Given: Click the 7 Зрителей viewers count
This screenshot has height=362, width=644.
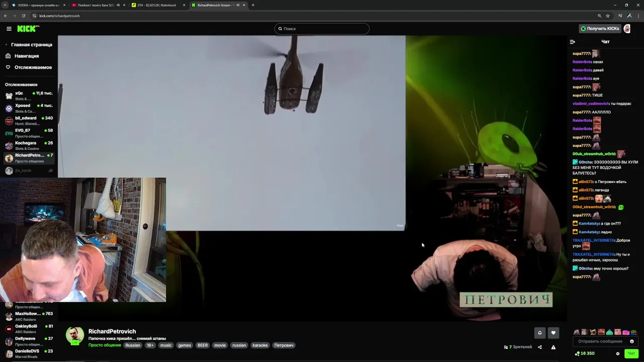Looking at the screenshot, I should click(x=518, y=347).
